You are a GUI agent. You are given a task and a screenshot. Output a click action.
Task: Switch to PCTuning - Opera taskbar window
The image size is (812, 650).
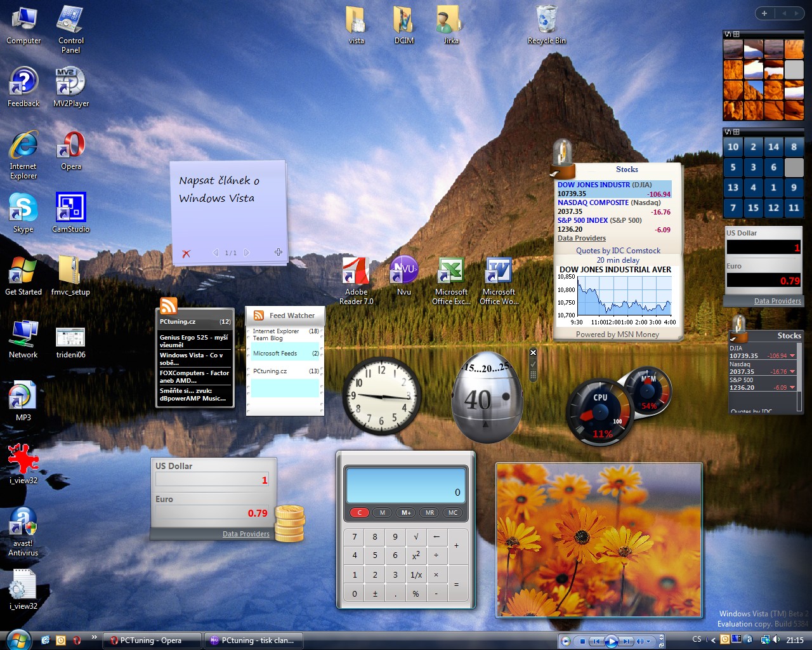point(152,640)
